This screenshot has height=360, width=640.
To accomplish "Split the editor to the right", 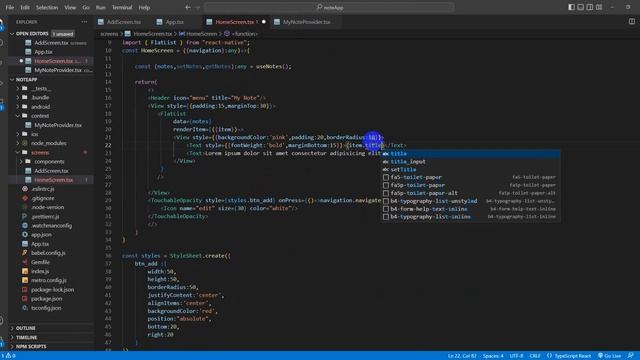I will tap(632, 22).
